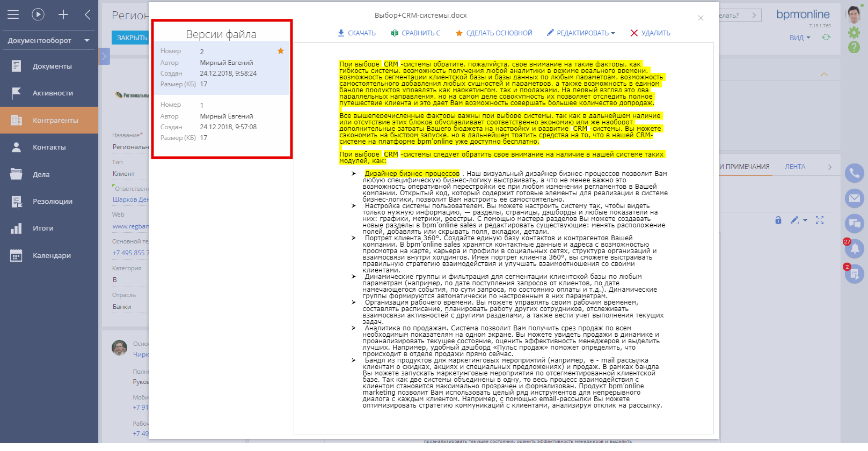868x451 pixels.
Task: Open system designer gear icon
Action: pos(854,33)
